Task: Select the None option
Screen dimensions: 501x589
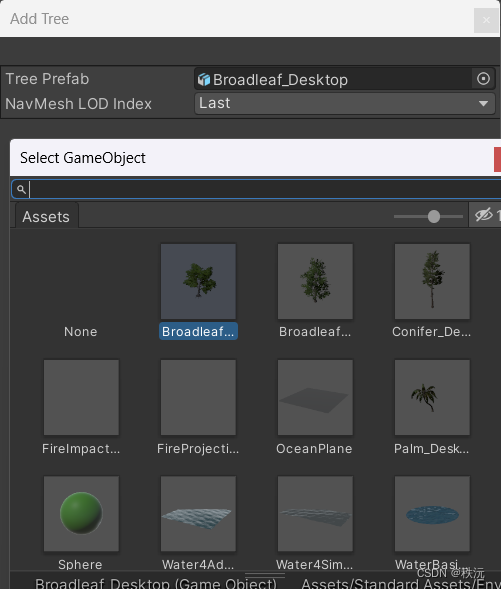Action: pos(81,331)
